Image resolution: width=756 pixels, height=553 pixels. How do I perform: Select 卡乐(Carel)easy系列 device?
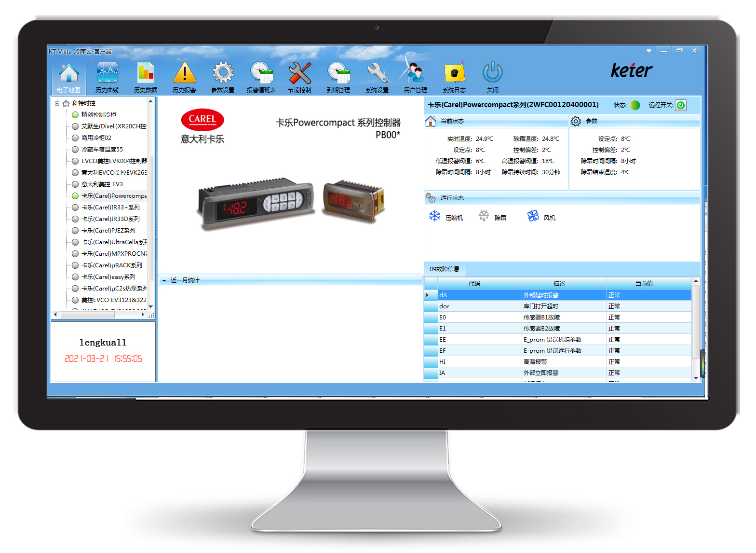[108, 277]
